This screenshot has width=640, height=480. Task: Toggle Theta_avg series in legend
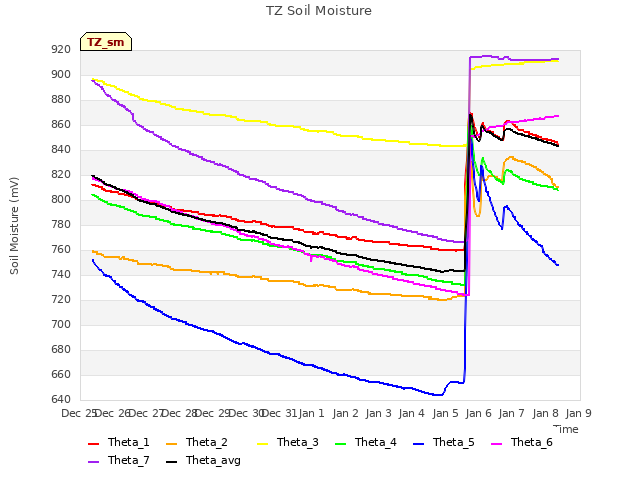[203, 460]
